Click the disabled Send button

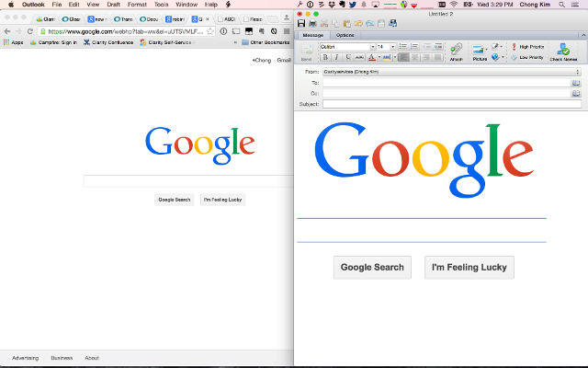306,52
